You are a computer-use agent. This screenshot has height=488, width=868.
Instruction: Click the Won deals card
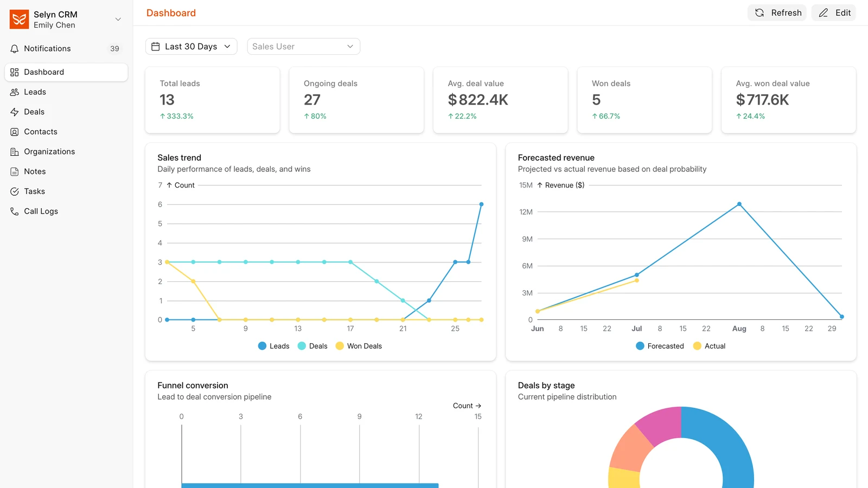[644, 100]
